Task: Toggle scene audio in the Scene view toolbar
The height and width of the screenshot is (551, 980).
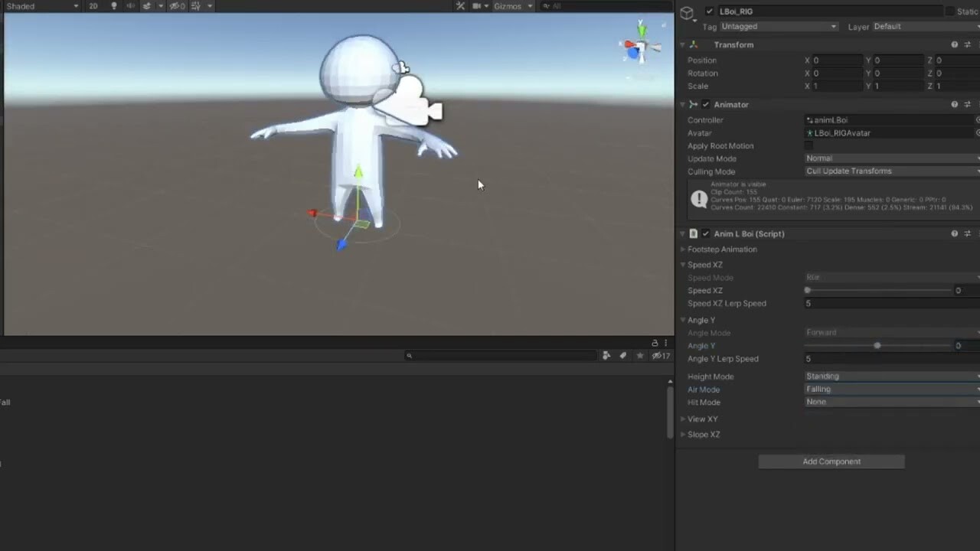Action: tap(130, 6)
